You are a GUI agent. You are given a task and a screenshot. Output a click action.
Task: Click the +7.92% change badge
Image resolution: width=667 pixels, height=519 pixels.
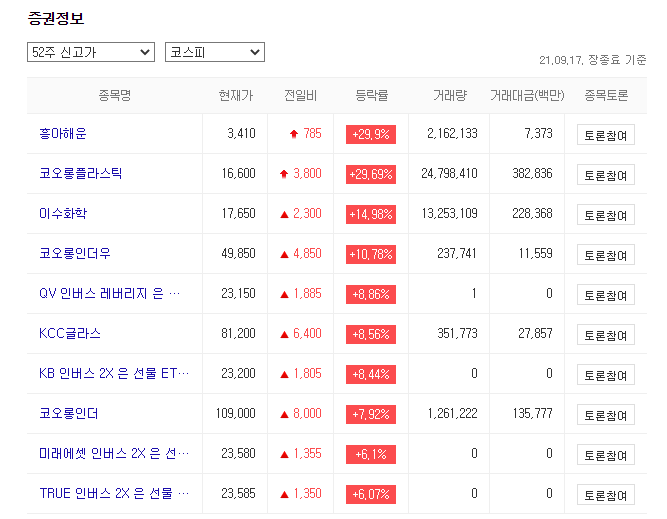tap(371, 414)
